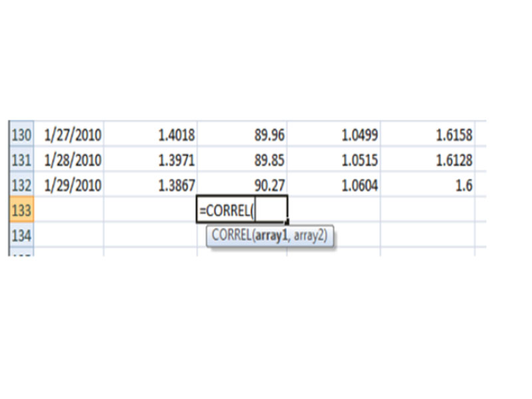The width and height of the screenshot is (532, 399).
Task: Select row header 131
Action: (x=22, y=159)
